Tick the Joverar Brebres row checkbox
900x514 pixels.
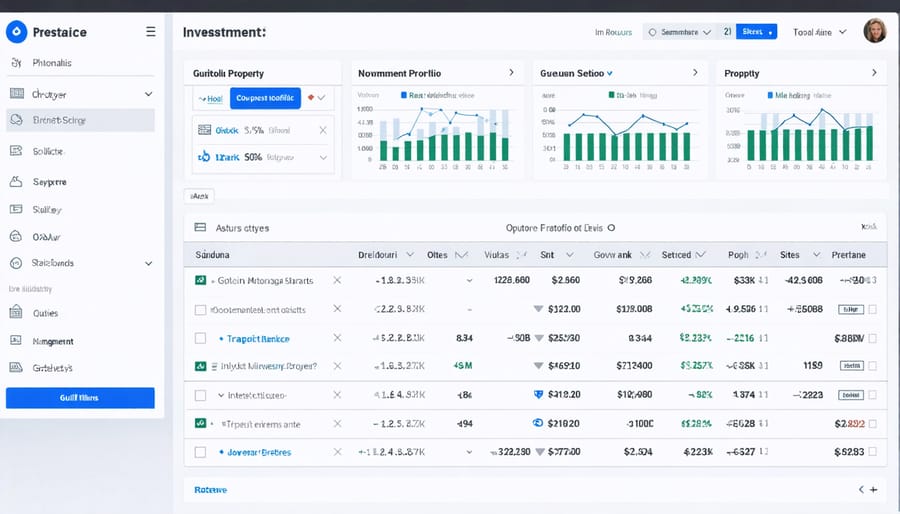pos(201,452)
